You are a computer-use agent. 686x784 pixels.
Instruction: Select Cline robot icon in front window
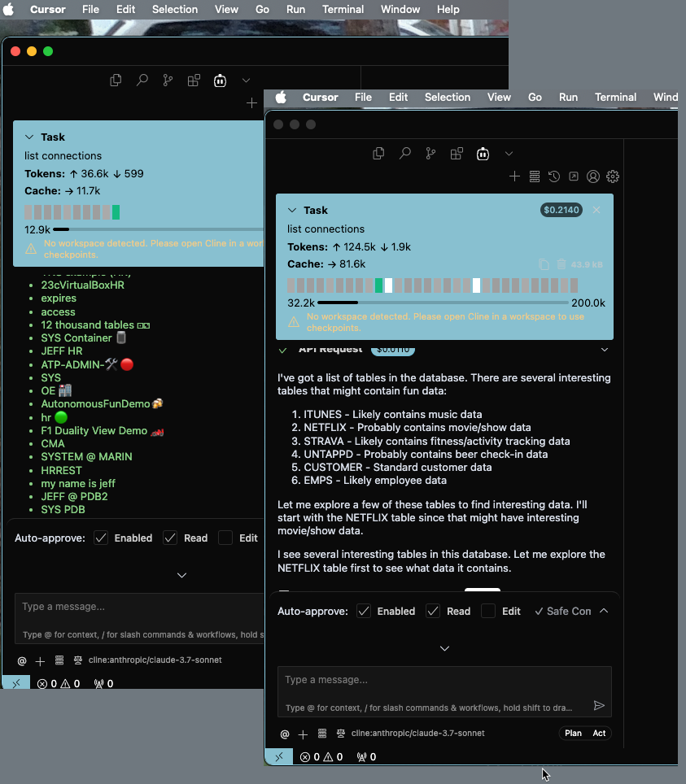[483, 154]
